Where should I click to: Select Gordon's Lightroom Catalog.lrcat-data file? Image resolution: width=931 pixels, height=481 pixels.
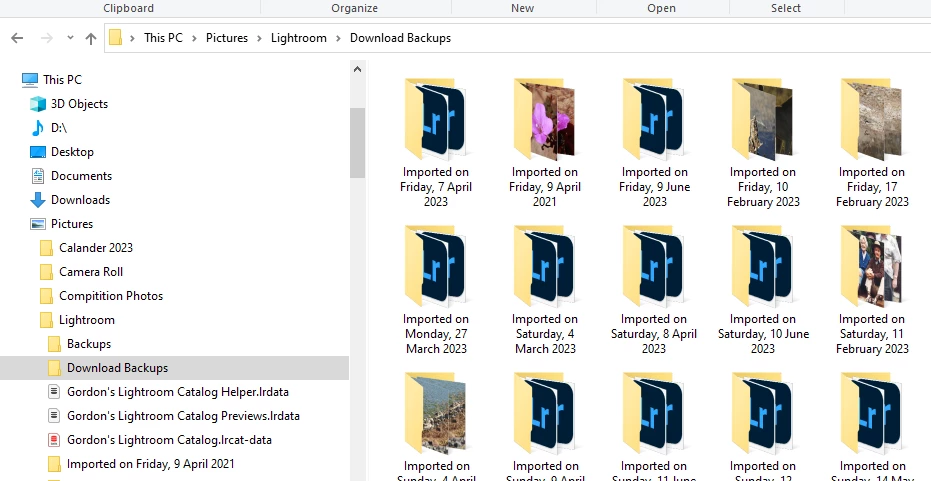pyautogui.click(x=169, y=440)
